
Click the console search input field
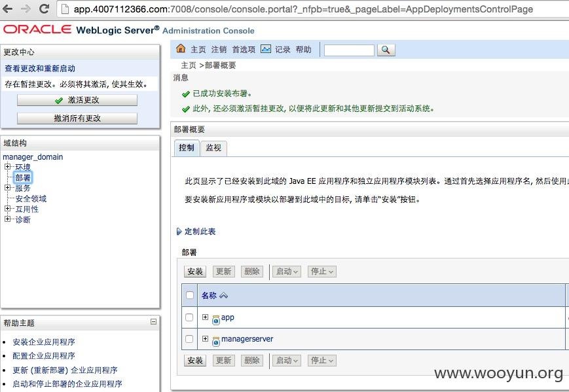349,50
